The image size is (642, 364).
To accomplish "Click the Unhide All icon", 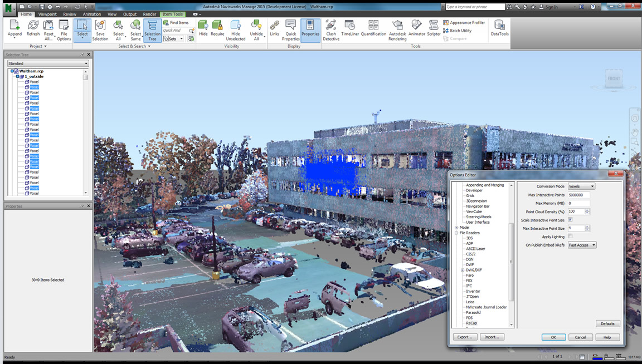I will 256,30.
